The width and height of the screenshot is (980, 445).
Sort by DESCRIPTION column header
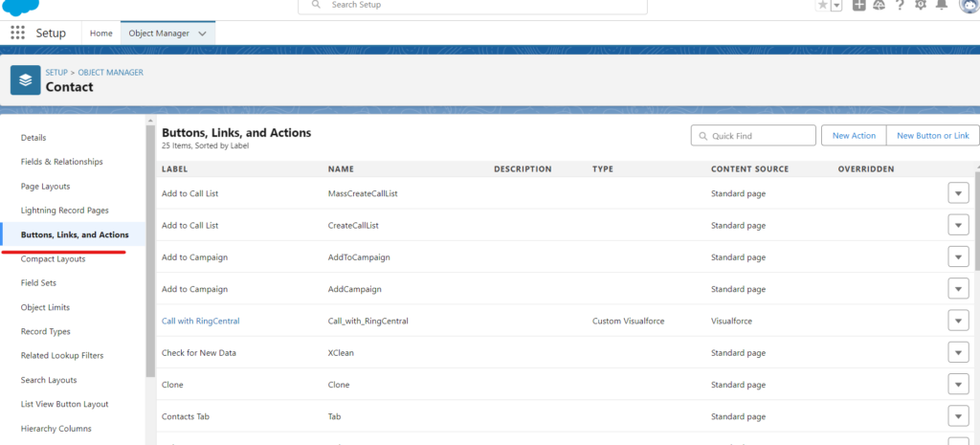(x=523, y=169)
